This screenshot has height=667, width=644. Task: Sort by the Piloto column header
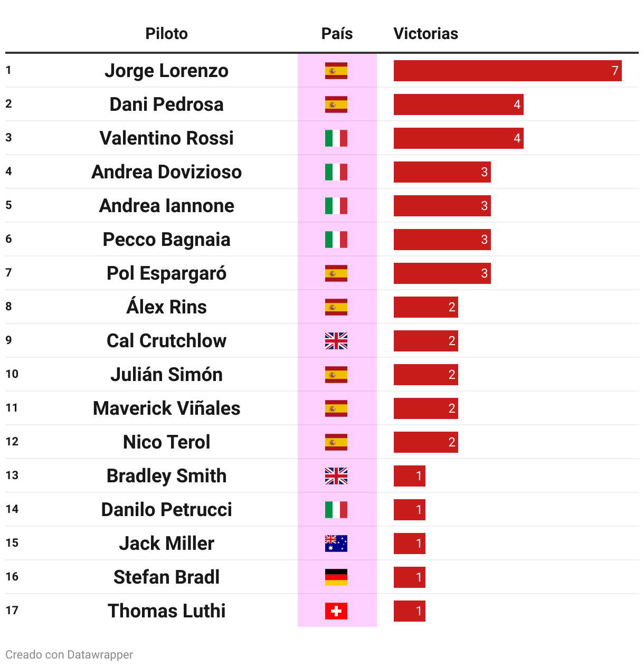pos(166,34)
